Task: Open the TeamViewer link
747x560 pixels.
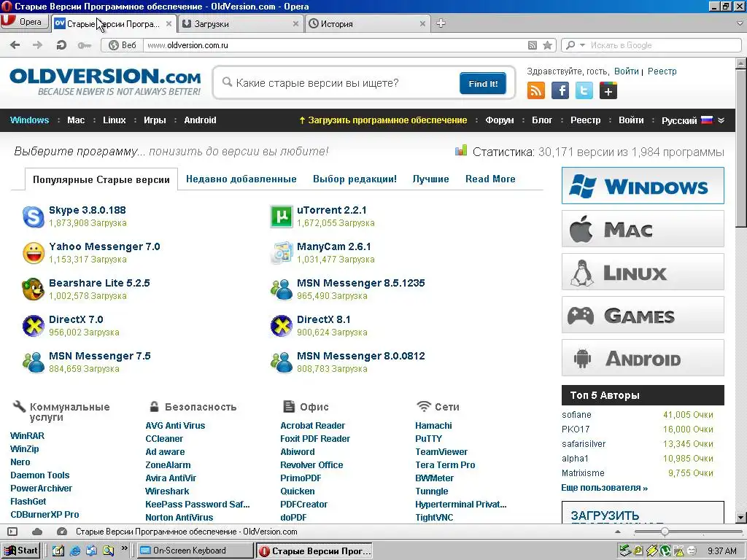Action: pos(441,452)
